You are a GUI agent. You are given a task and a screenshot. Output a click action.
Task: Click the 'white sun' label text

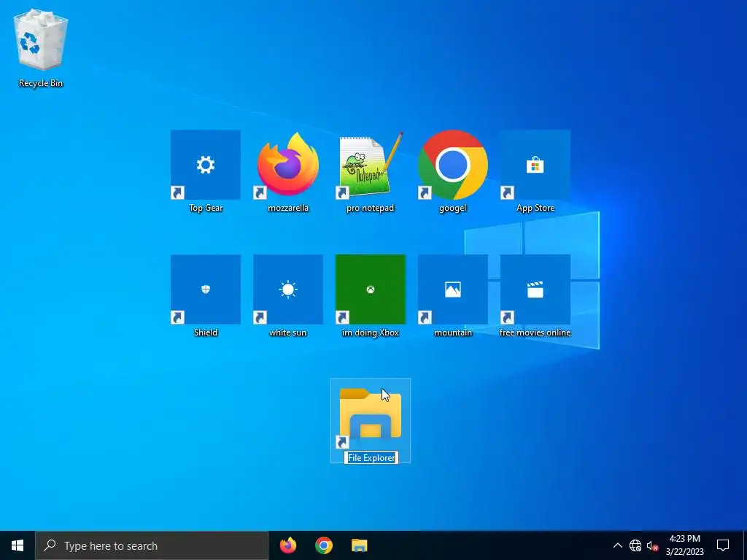tap(287, 332)
